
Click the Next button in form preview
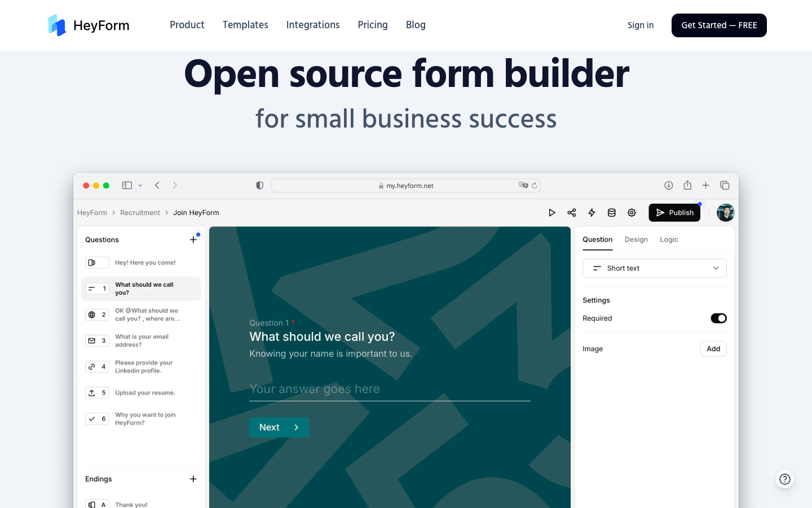279,427
